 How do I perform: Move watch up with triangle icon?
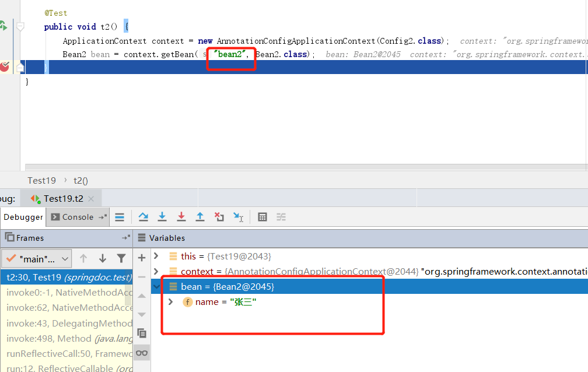[x=142, y=296]
